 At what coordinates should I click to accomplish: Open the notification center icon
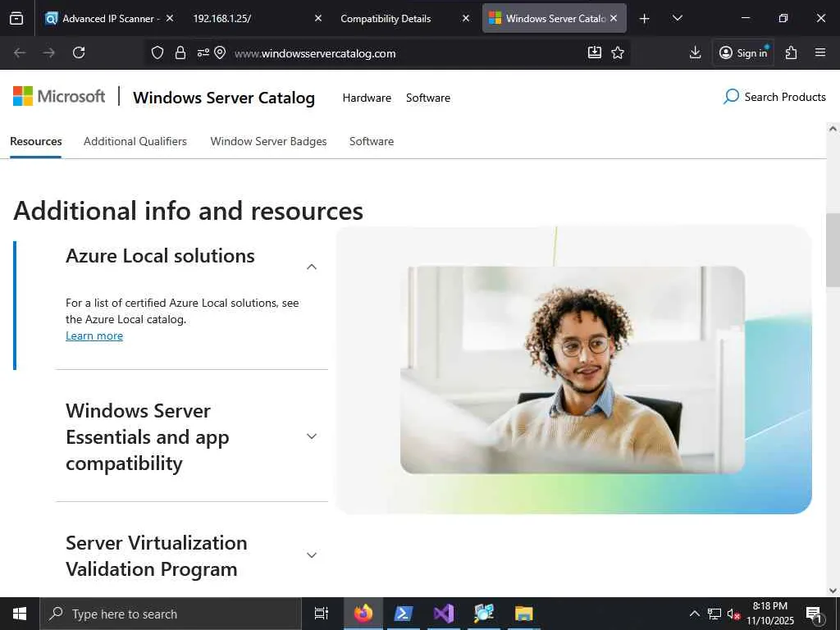(x=814, y=614)
